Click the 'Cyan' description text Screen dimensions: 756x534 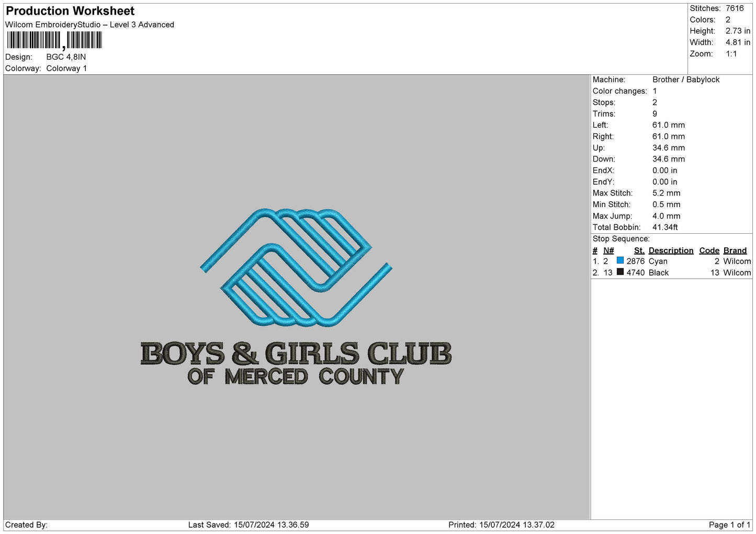click(658, 262)
